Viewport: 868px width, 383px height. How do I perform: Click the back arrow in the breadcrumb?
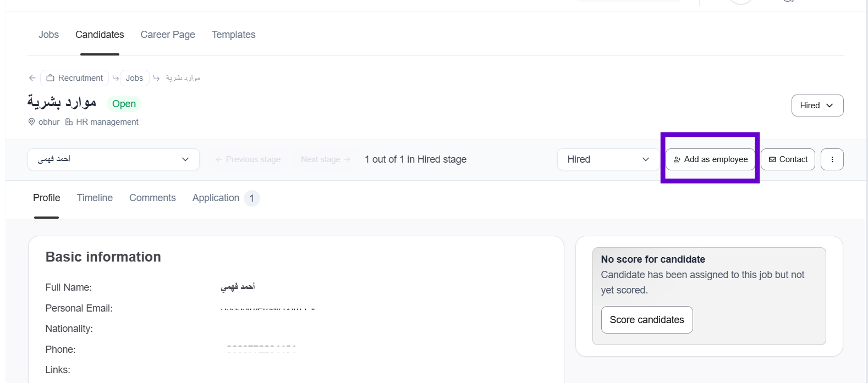click(32, 78)
